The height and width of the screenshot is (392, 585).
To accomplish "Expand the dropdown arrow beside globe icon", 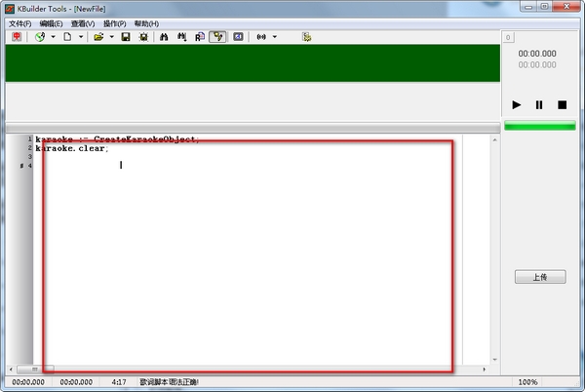I will point(53,37).
